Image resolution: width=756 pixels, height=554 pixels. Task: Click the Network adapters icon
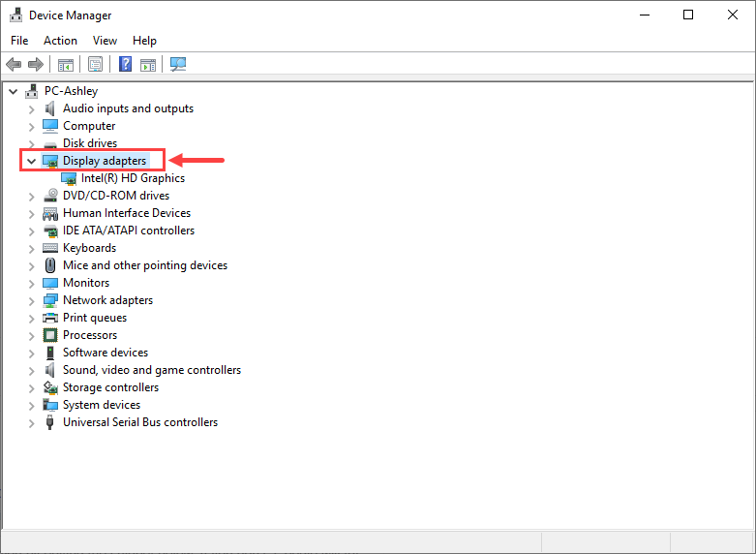(50, 300)
